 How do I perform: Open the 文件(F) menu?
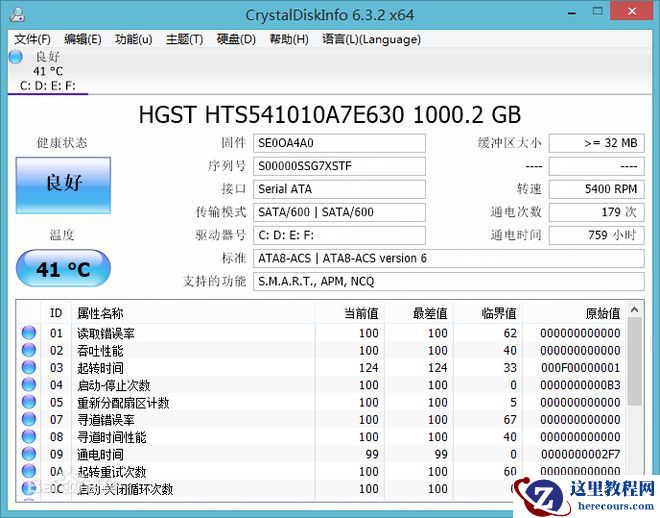point(32,40)
